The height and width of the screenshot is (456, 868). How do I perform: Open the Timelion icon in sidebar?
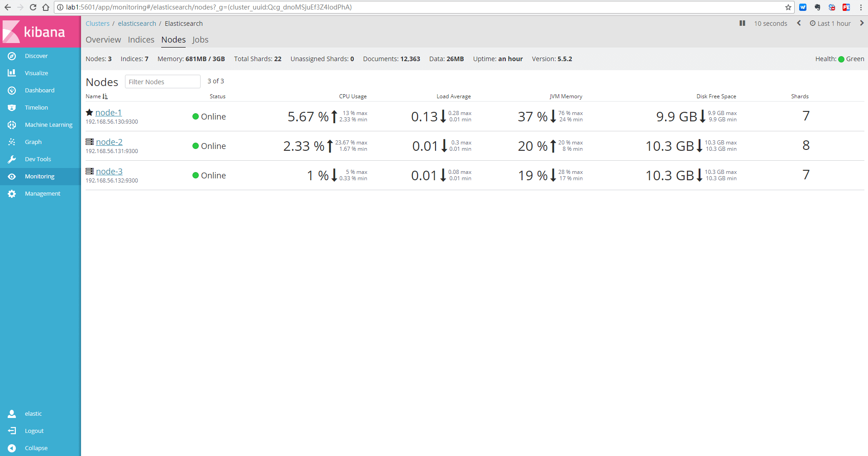pos(12,108)
